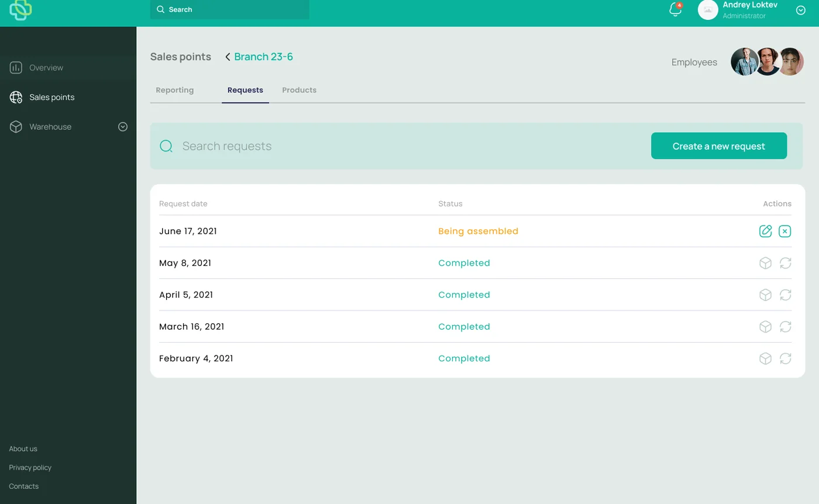This screenshot has height=504, width=819.
Task: Click the March 16, 2021 date cell
Action: [191, 327]
